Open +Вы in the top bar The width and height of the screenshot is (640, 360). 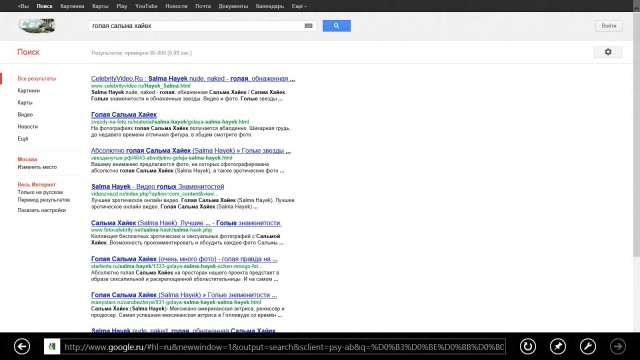coord(23,6)
